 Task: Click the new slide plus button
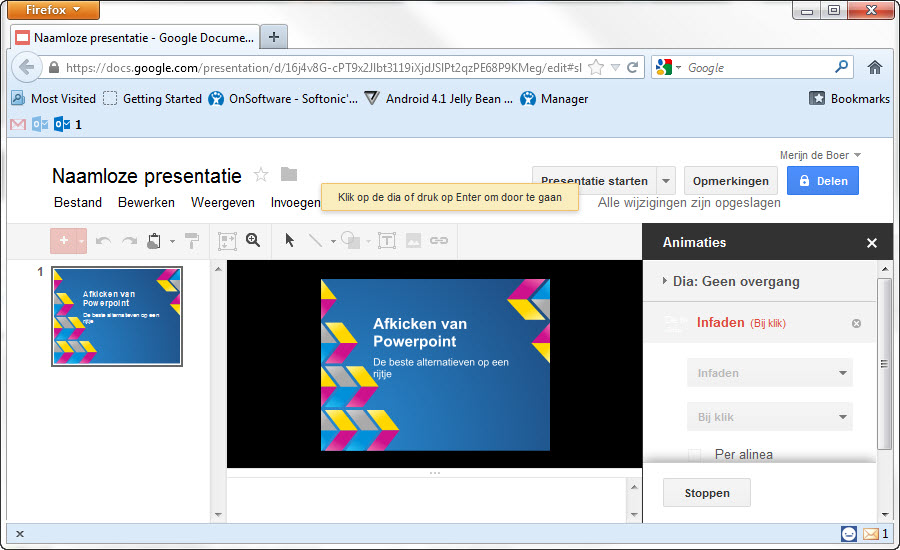coord(64,241)
